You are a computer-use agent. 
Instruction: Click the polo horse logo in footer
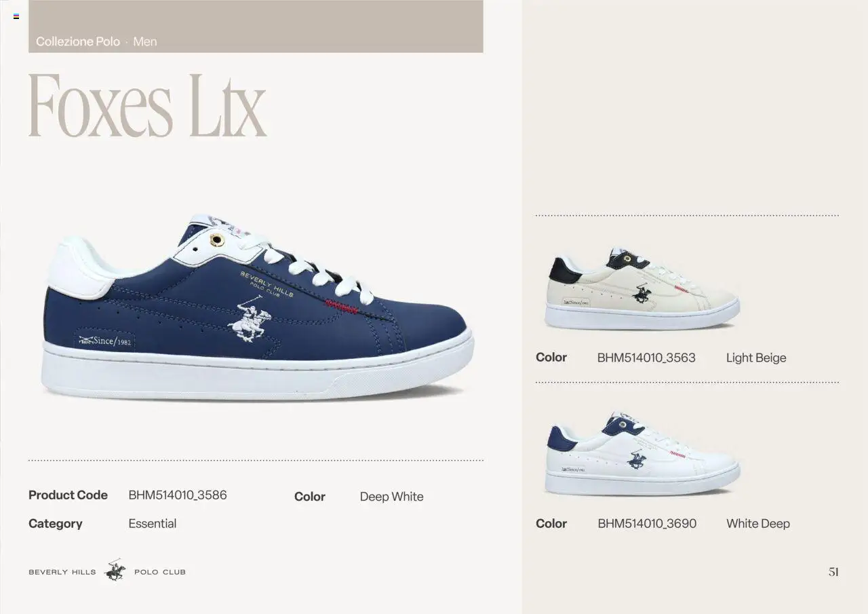point(115,571)
